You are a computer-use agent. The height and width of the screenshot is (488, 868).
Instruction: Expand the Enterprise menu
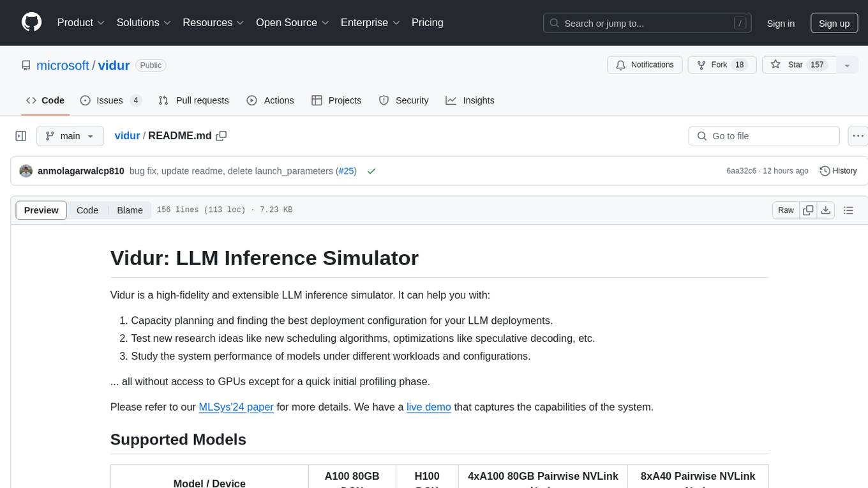click(x=370, y=22)
